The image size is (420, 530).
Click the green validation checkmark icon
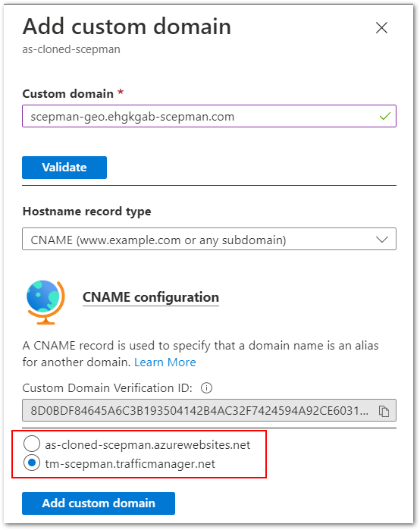click(385, 116)
